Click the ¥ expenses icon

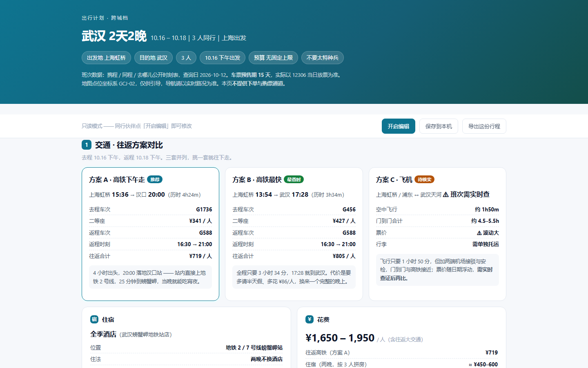310,319
